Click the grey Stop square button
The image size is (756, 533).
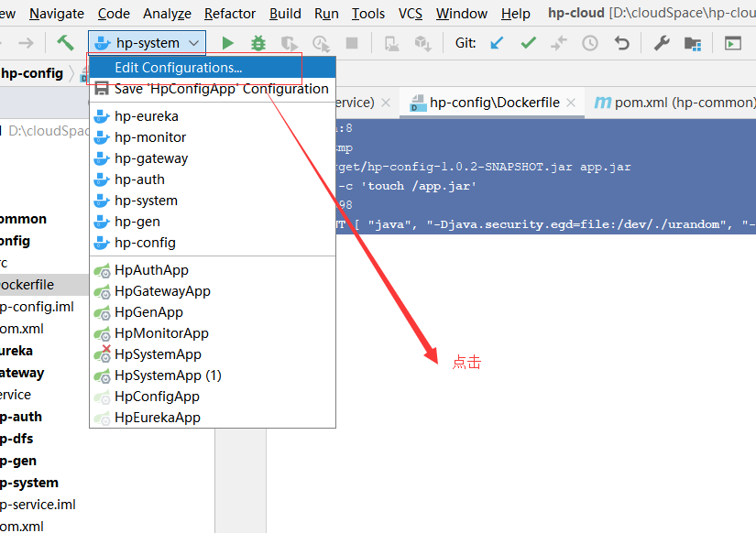point(352,43)
